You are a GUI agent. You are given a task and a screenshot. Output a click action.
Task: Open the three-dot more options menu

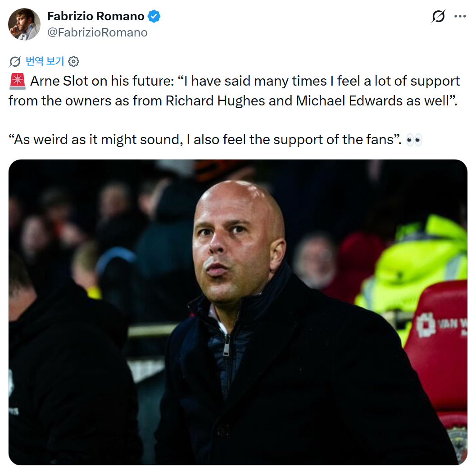pyautogui.click(x=460, y=17)
